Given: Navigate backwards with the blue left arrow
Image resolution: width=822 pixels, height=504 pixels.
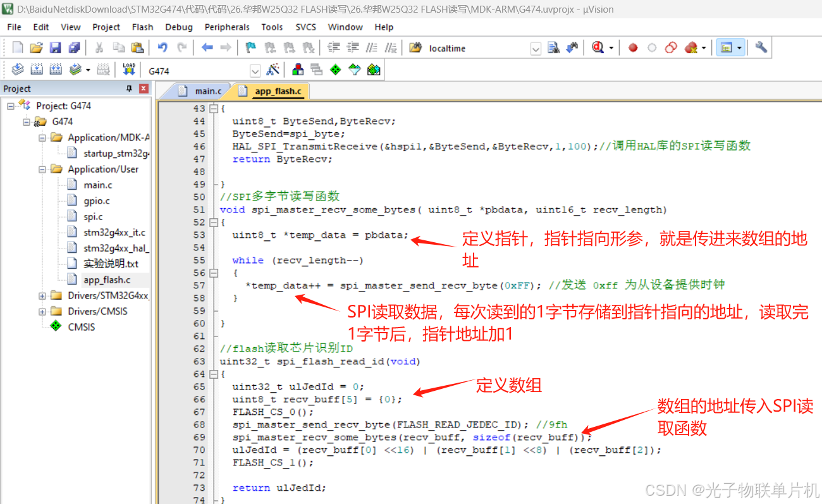Looking at the screenshot, I should [x=207, y=48].
